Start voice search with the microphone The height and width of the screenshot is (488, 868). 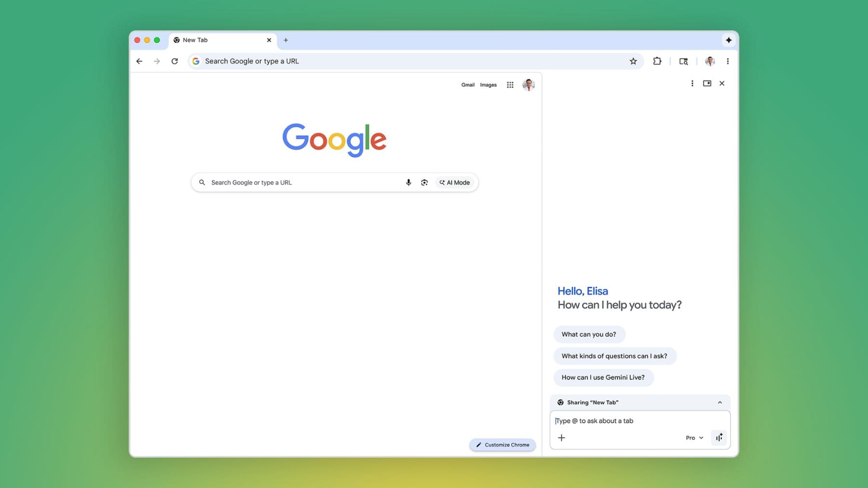408,183
